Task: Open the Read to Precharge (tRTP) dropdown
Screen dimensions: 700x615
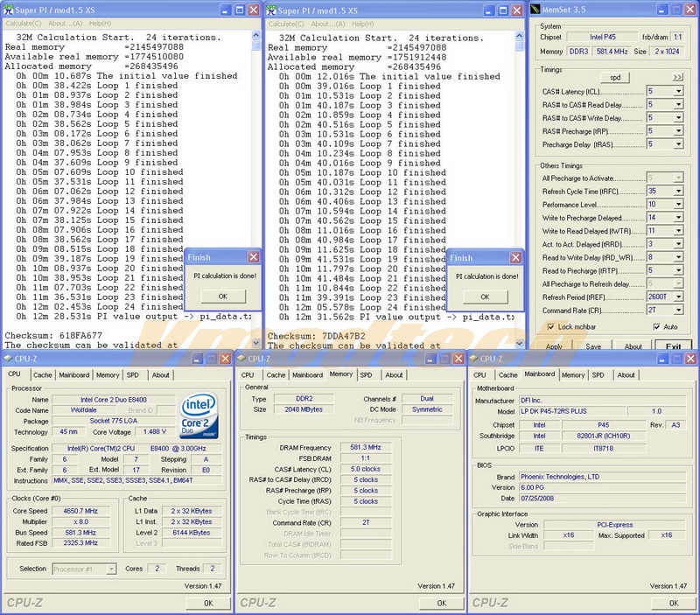Action: pos(679,270)
